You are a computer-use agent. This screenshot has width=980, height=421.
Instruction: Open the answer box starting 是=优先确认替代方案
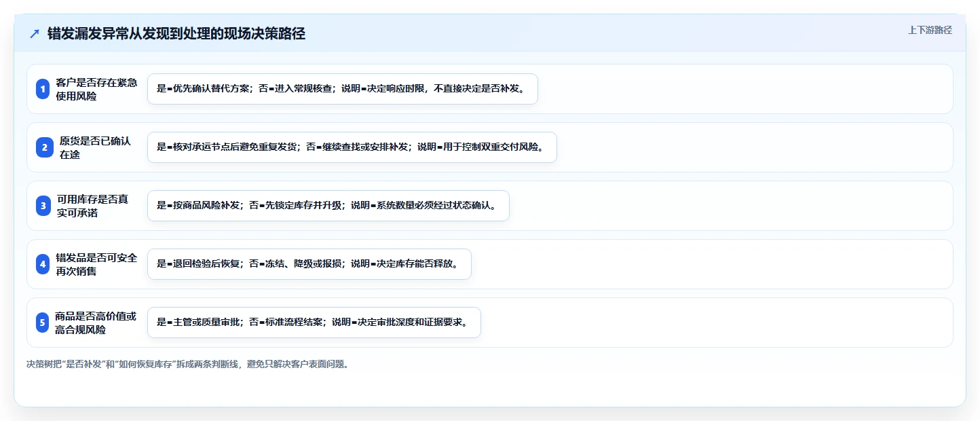pos(343,89)
